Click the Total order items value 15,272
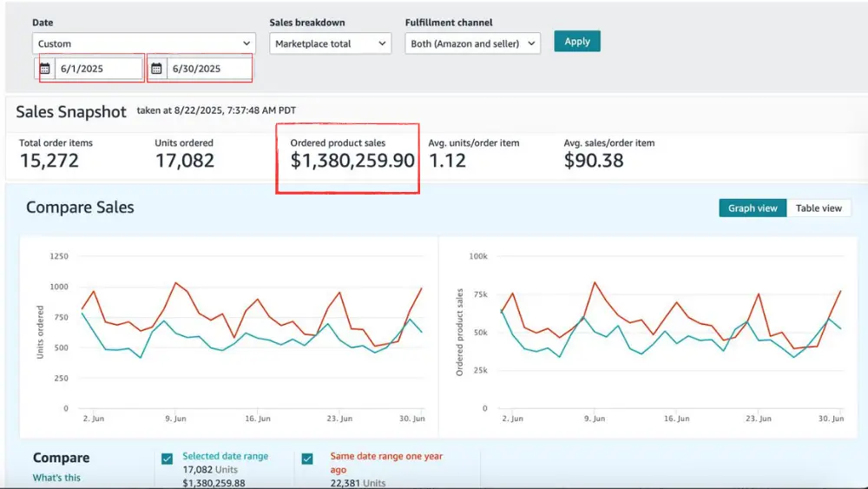The height and width of the screenshot is (489, 868). coord(49,161)
